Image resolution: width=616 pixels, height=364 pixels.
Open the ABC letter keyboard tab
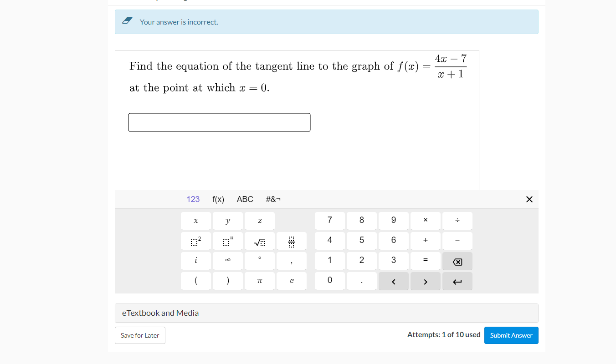click(245, 199)
